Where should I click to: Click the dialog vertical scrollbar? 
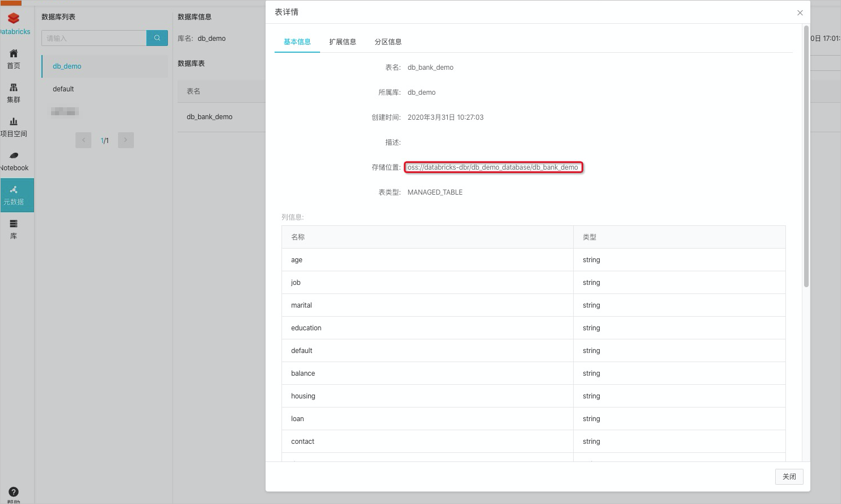(806, 156)
